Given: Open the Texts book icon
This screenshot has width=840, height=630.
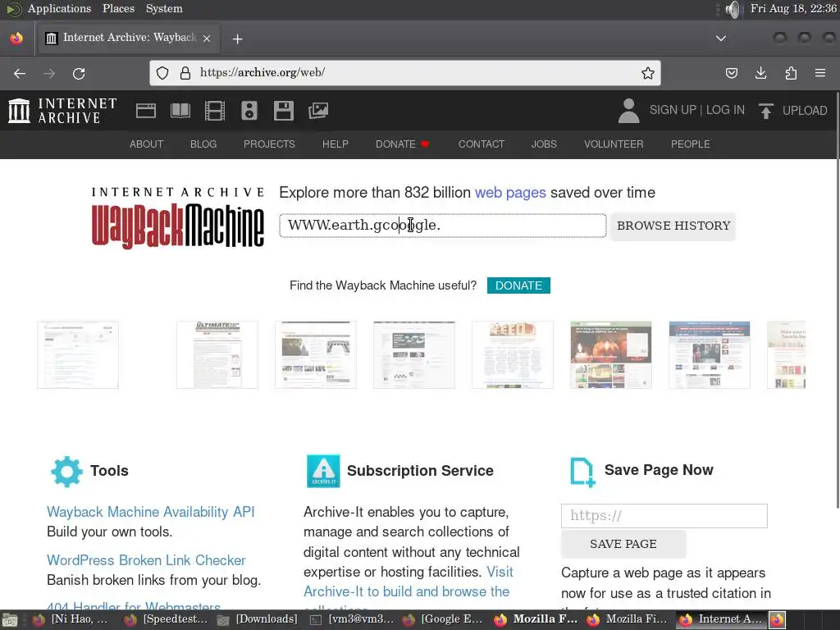Looking at the screenshot, I should (180, 111).
